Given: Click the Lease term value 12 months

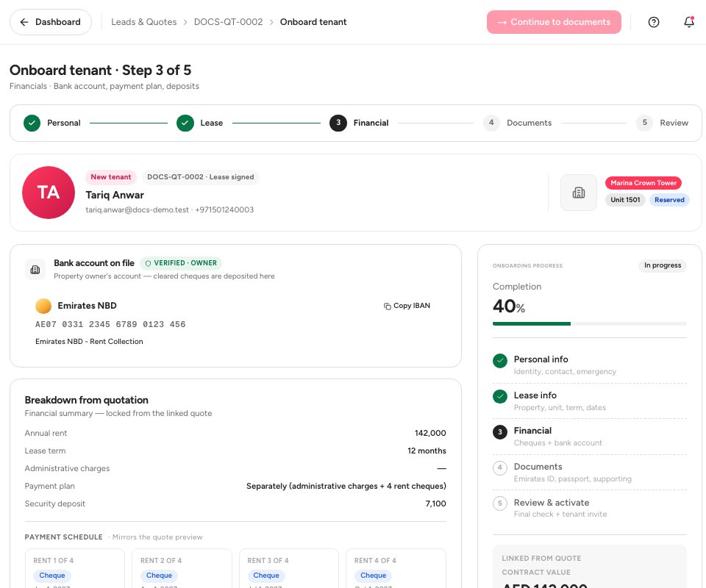Looking at the screenshot, I should (427, 451).
